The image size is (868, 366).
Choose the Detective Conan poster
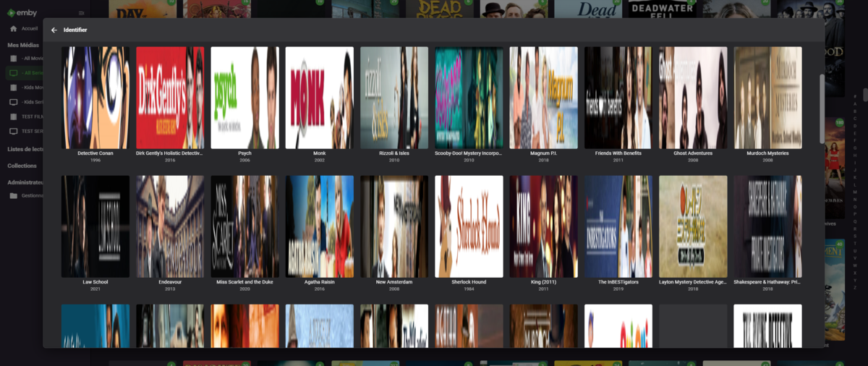pos(95,98)
